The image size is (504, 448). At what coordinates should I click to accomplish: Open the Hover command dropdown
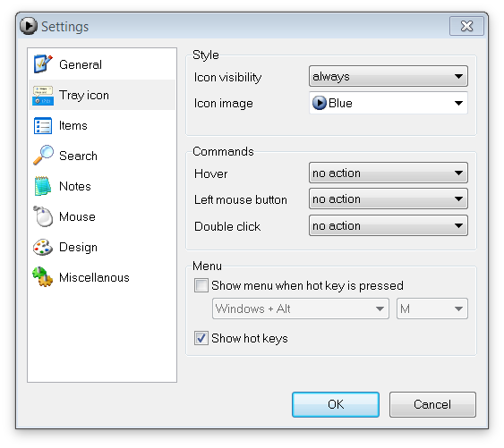[389, 173]
